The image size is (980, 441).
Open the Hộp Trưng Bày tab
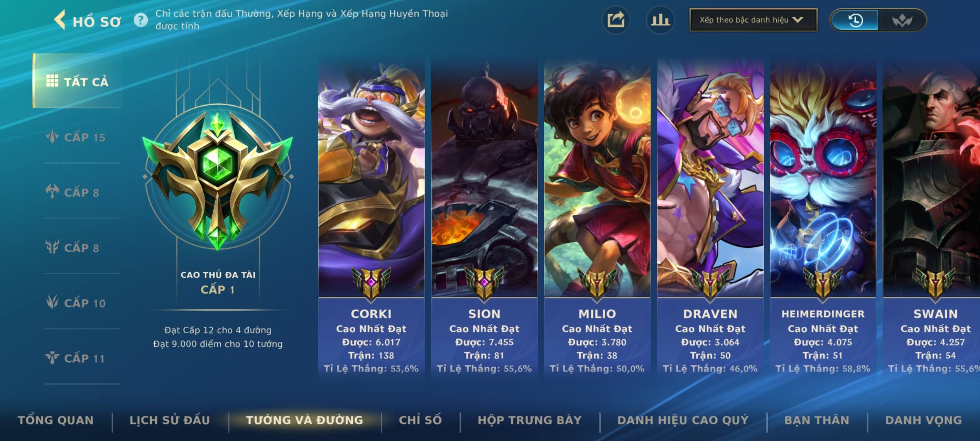(530, 420)
